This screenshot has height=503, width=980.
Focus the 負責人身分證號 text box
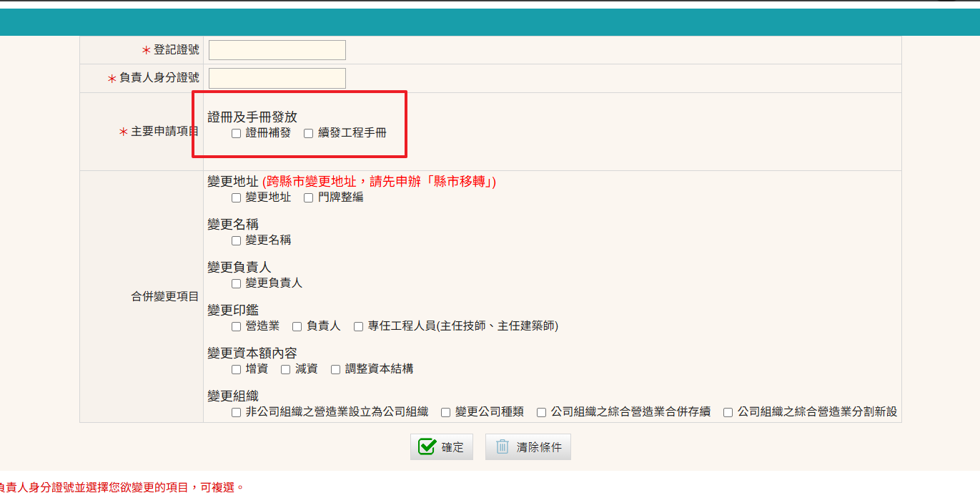277,78
